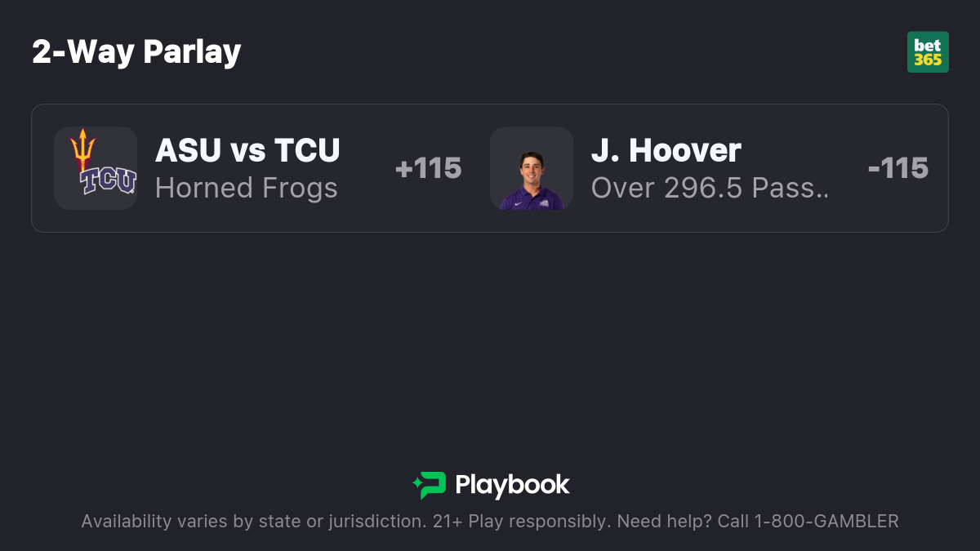
Task: Select the TCU wordmark in team logo
Action: pyautogui.click(x=108, y=180)
